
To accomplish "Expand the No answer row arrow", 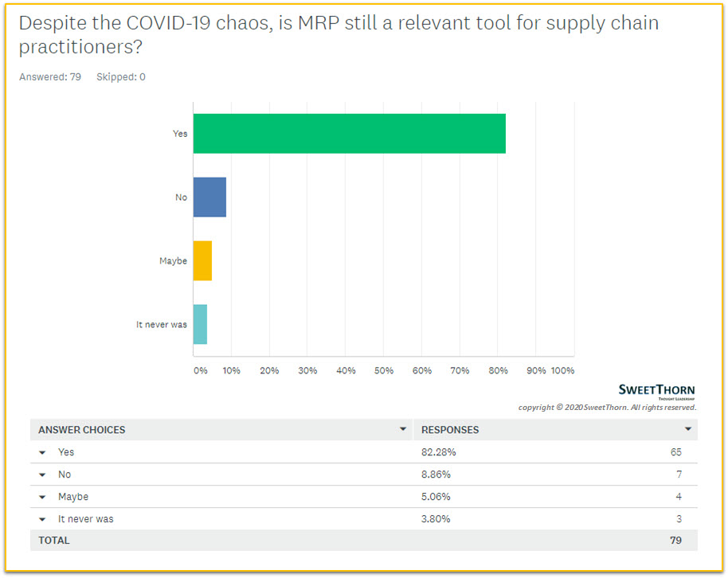I will [42, 475].
